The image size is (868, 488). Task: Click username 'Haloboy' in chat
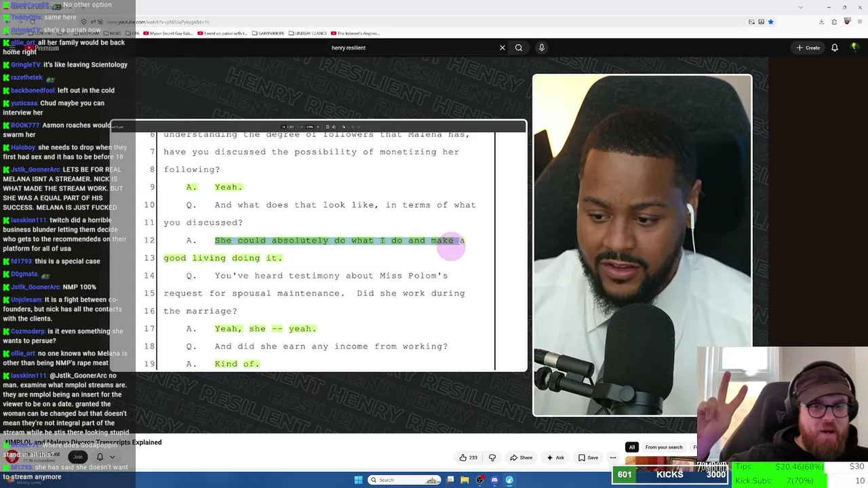tap(23, 147)
